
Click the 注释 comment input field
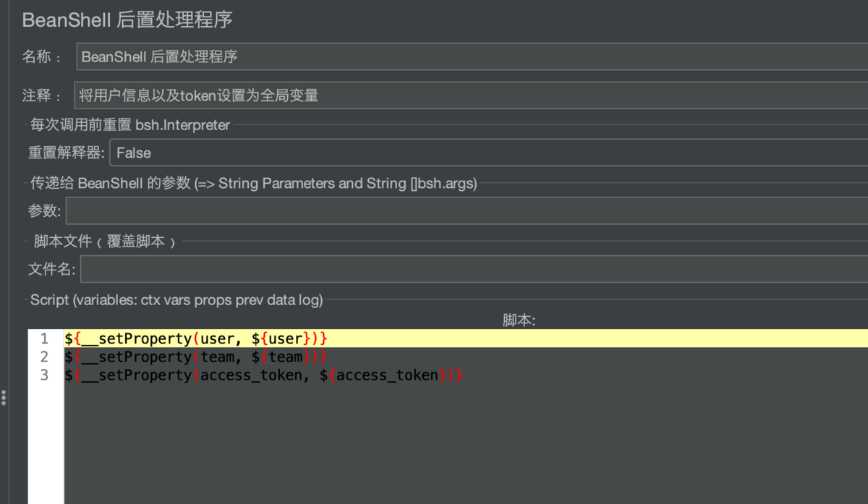[x=471, y=95]
